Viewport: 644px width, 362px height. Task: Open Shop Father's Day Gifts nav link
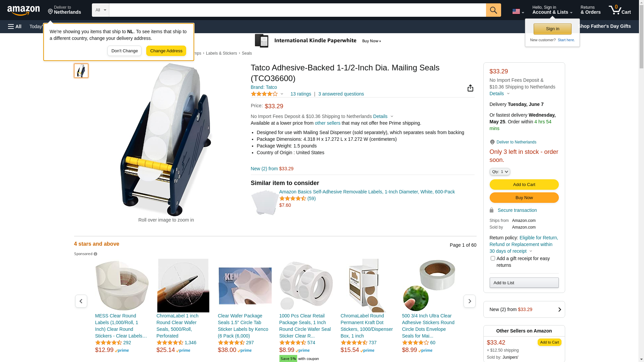pos(604,26)
